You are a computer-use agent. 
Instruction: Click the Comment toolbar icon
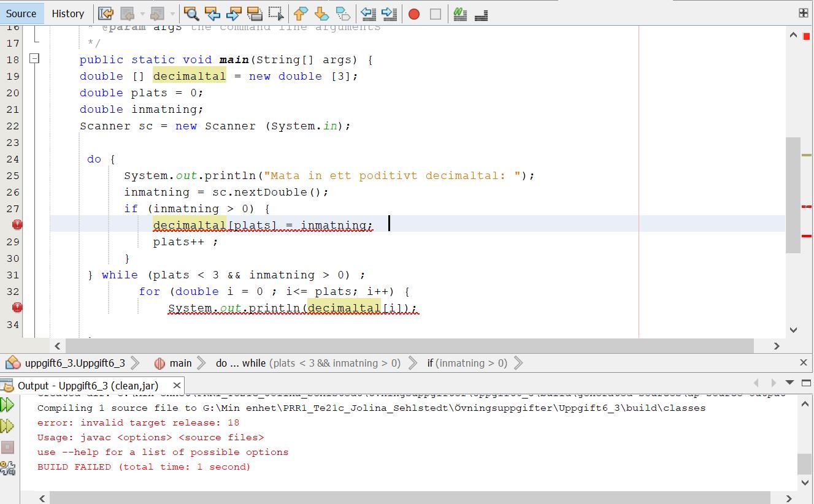pyautogui.click(x=460, y=13)
